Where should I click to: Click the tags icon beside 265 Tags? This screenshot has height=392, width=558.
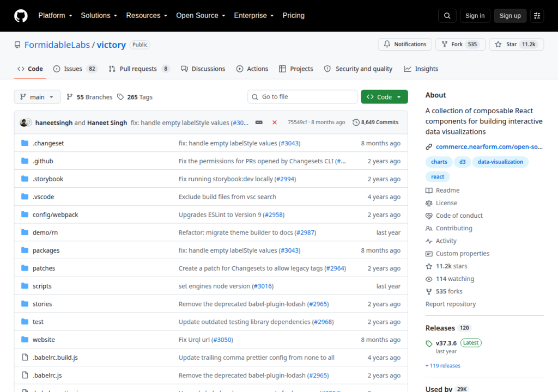120,97
